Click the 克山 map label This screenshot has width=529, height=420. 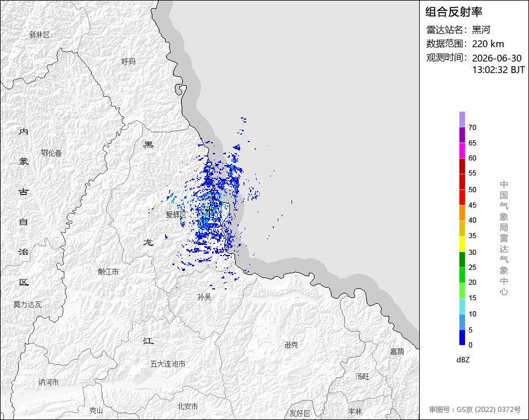click(96, 411)
